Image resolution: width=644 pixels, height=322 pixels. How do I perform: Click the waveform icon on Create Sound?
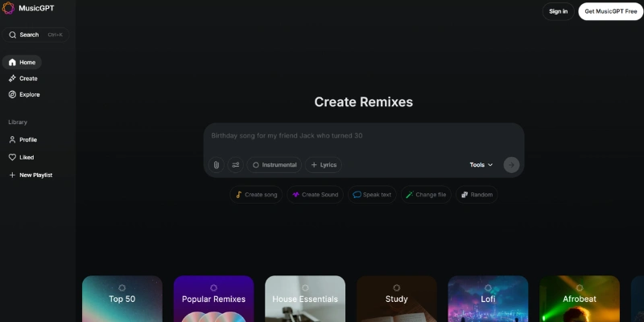click(295, 195)
